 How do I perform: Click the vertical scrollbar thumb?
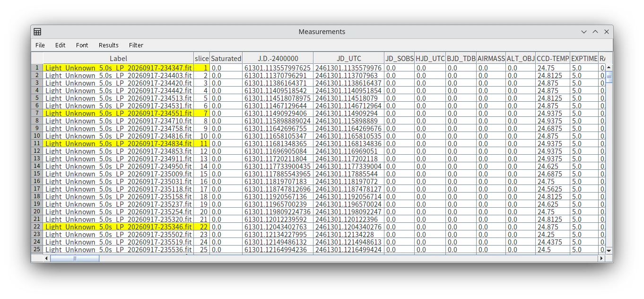click(x=609, y=77)
